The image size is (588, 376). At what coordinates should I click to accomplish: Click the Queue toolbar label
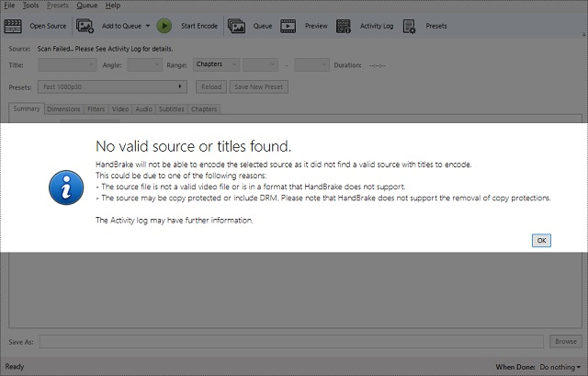(263, 26)
